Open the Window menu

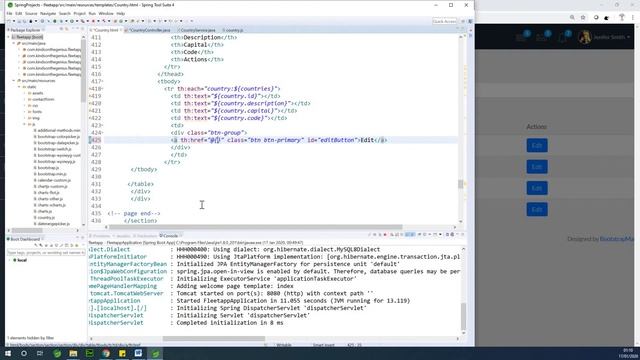pos(106,13)
